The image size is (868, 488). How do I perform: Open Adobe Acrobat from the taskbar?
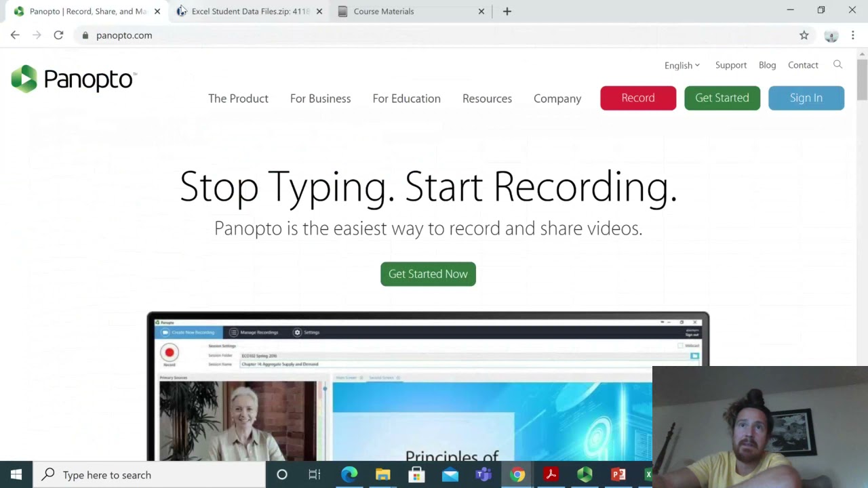click(x=551, y=474)
